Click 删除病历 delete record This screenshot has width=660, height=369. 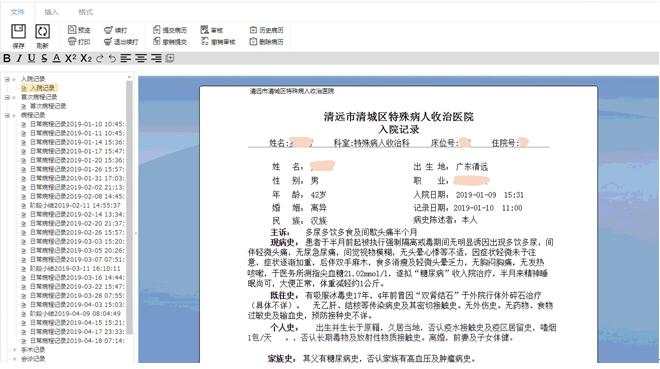[266, 42]
